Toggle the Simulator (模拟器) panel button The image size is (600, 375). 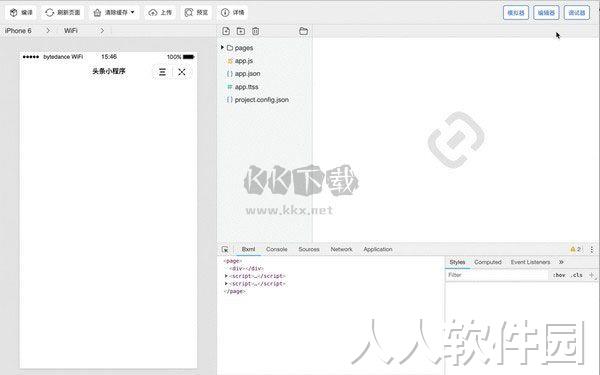click(515, 13)
